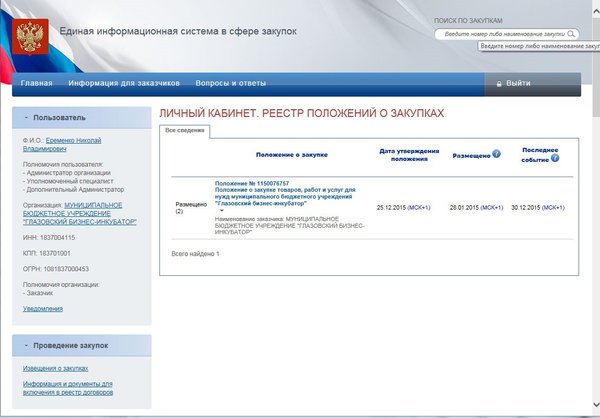Viewport: 600px width, 418px height.
Task: Click the lock icon beside Выйти
Action: (498, 83)
